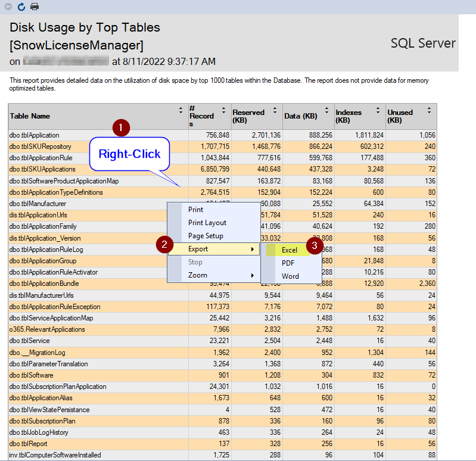Sort by Reserved (KB) column arrows
Viewport: 476px width, 461px height.
(275, 110)
